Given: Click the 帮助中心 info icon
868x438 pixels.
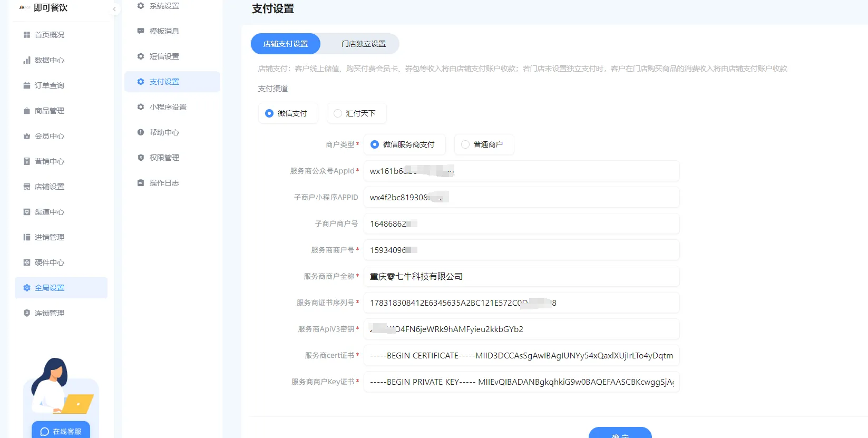Looking at the screenshot, I should (x=141, y=132).
